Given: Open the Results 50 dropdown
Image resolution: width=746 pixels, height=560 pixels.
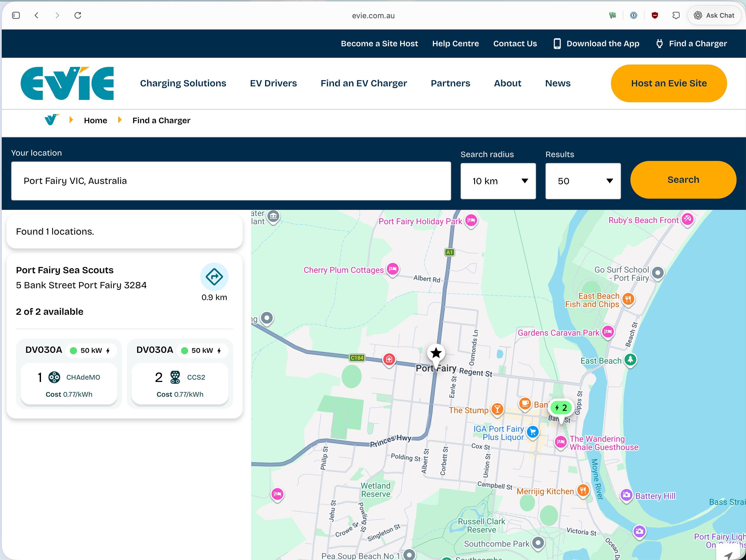Looking at the screenshot, I should click(x=583, y=181).
